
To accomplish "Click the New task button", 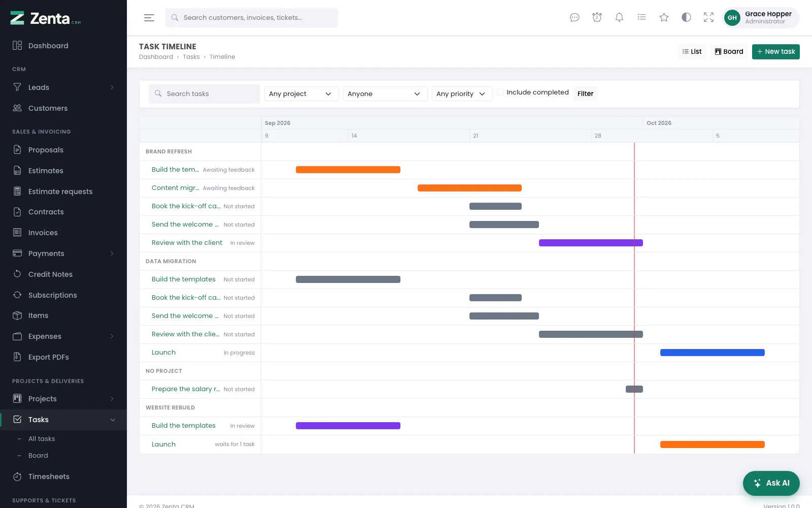I will (776, 52).
